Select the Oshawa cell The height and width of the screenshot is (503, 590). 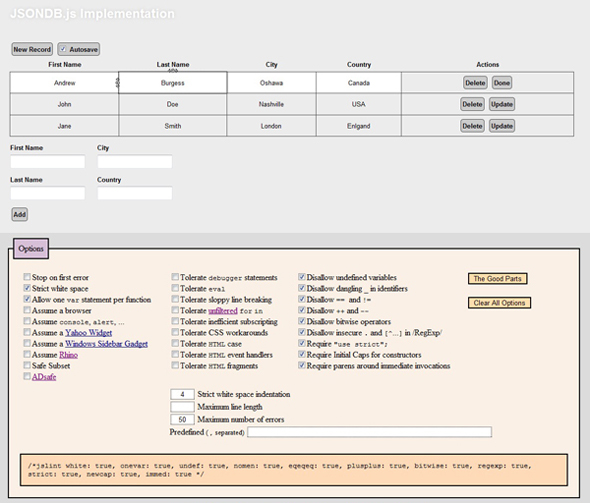pos(271,83)
